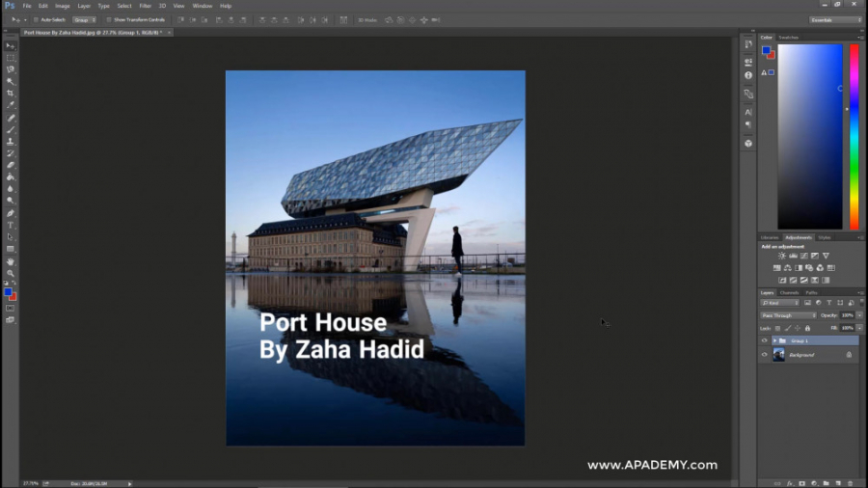Open the Character panel icon

[748, 112]
